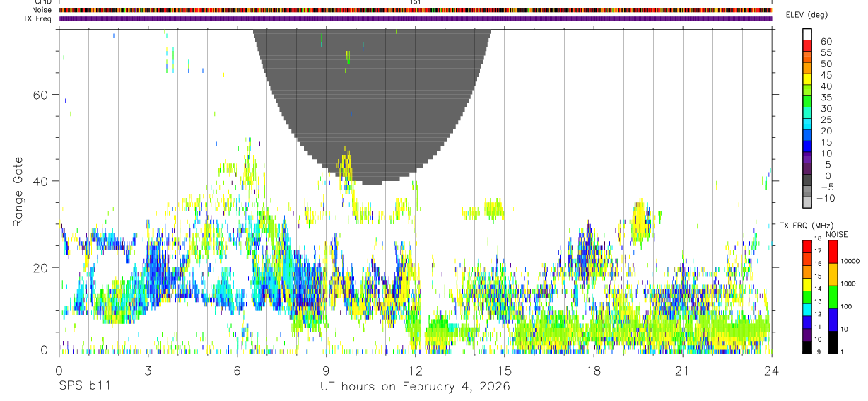
Task: Click the '18' tick on UT hours axis
Action: click(x=594, y=371)
